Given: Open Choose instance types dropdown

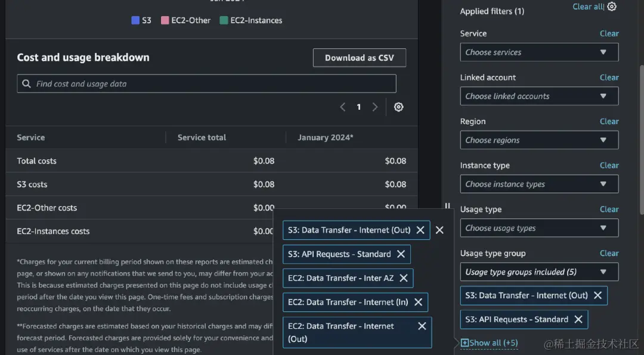Looking at the screenshot, I should pyautogui.click(x=539, y=184).
